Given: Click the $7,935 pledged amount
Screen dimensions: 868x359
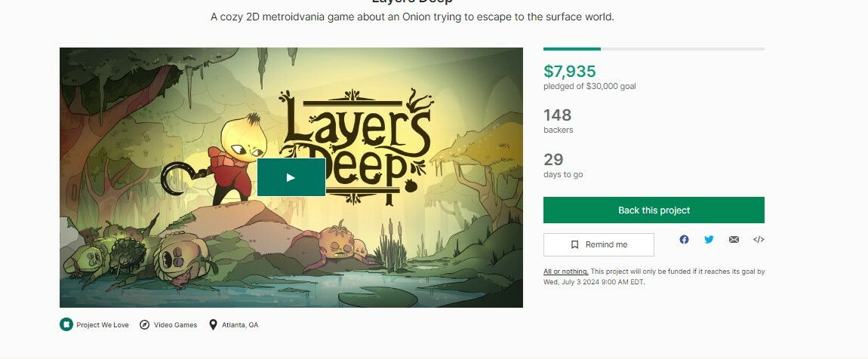Looking at the screenshot, I should click(x=570, y=72).
